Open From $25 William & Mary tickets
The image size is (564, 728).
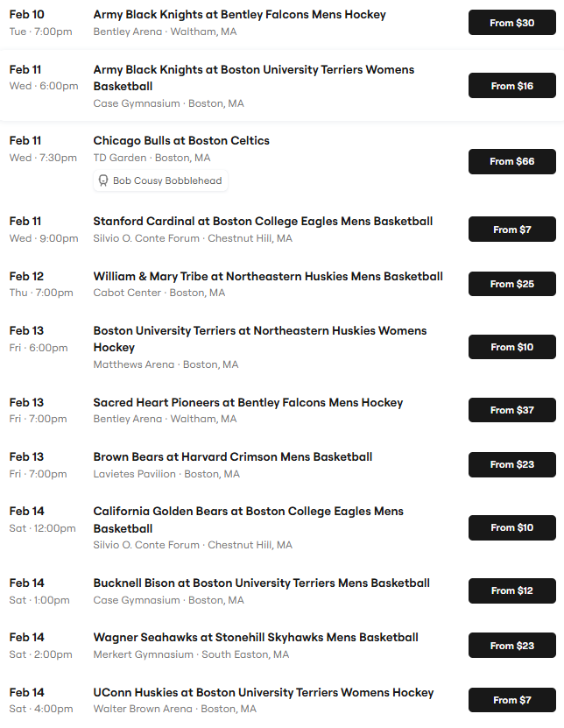pos(512,284)
